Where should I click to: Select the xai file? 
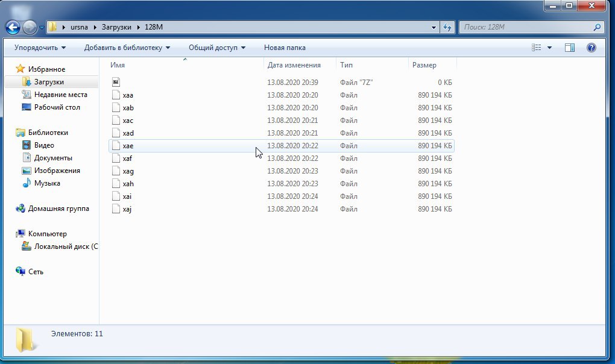pyautogui.click(x=127, y=196)
